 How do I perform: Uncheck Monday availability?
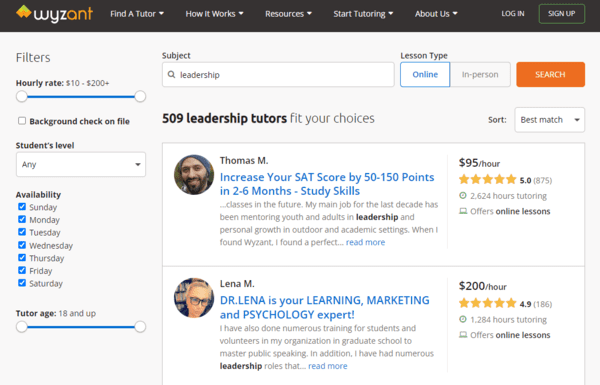pyautogui.click(x=22, y=219)
